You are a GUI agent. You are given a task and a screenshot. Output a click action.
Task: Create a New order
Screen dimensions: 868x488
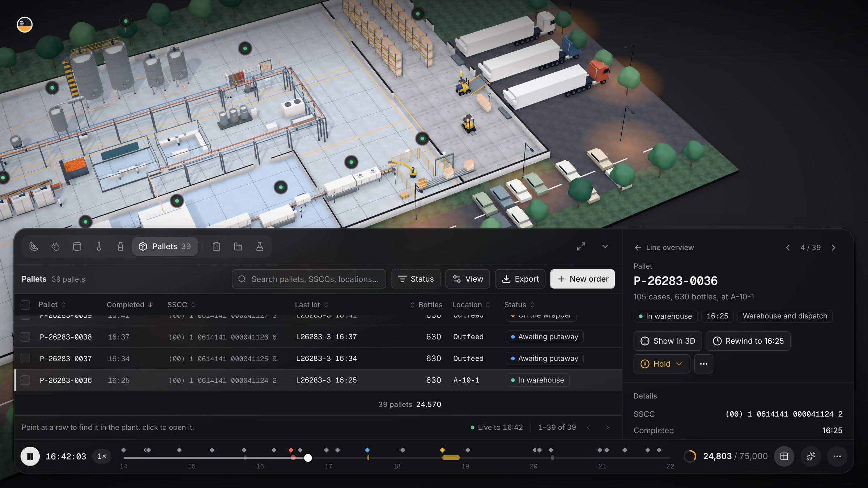pyautogui.click(x=582, y=279)
